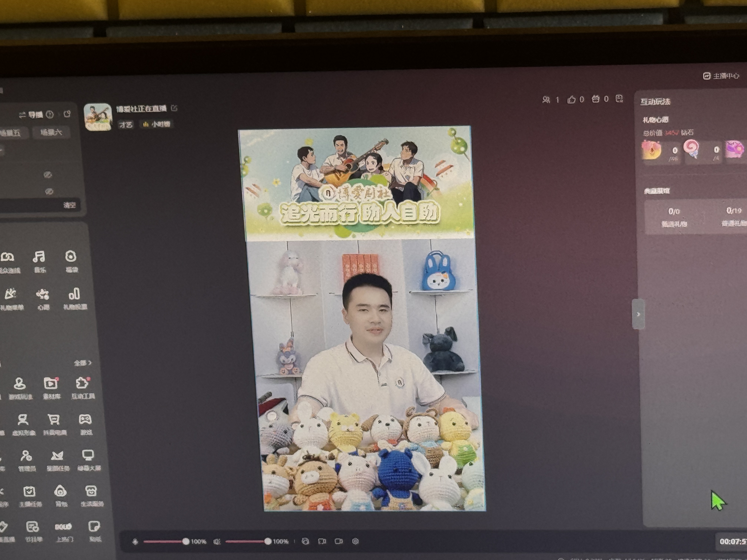Click the streamer avatar thumbnail
This screenshot has height=560, width=747.
pos(98,117)
